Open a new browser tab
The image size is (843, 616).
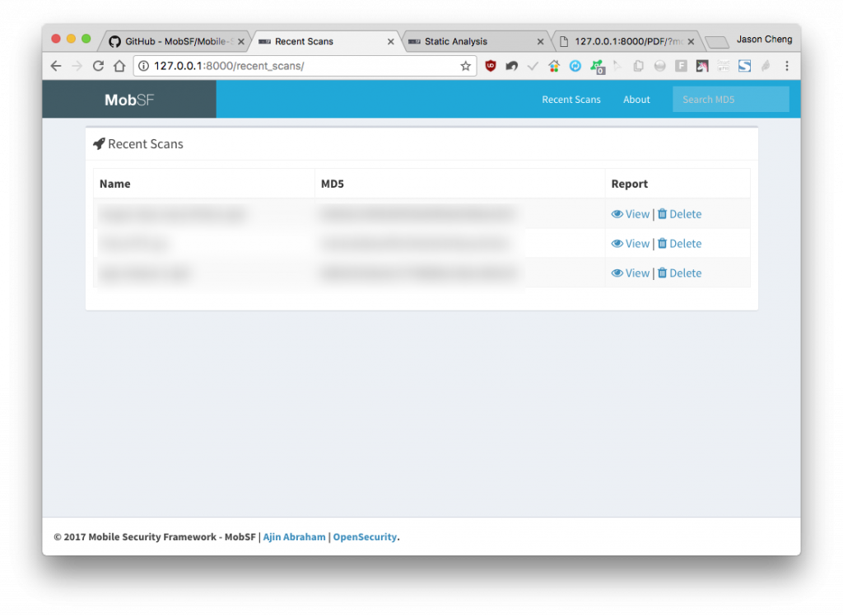tap(717, 42)
